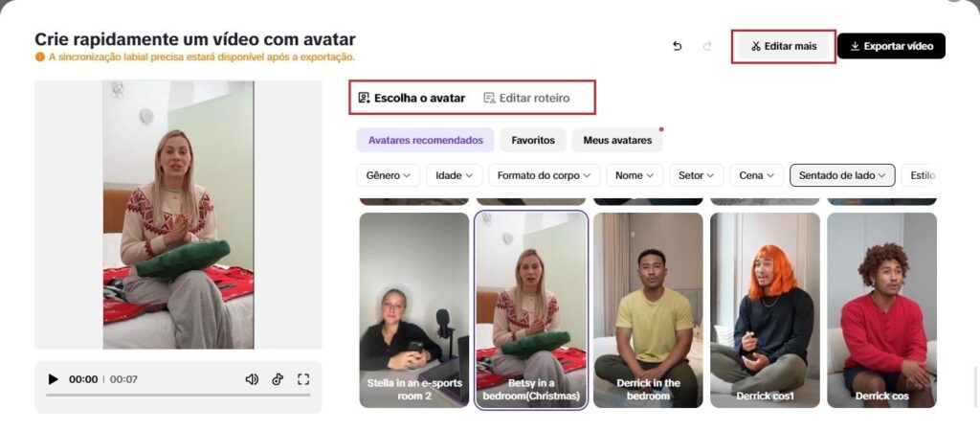Select Avatares recomendados filter
Screen dimensions: 980x431
pos(425,140)
